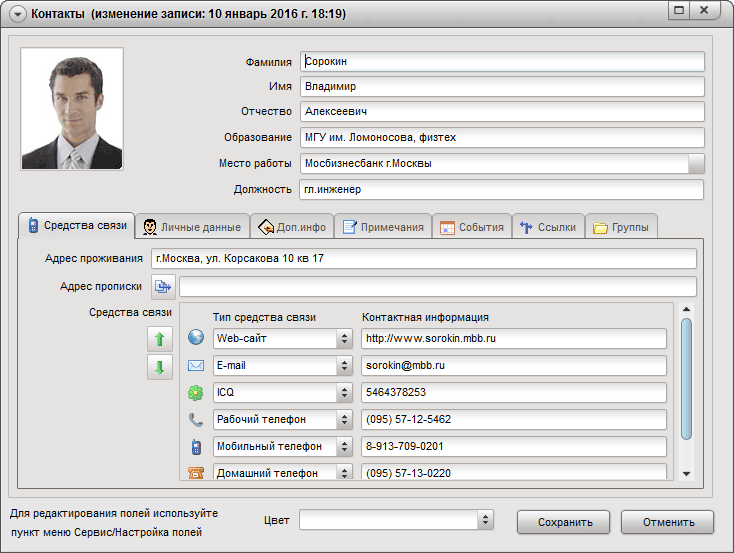This screenshot has width=734, height=553.
Task: Go to the Группы tab
Action: [621, 227]
